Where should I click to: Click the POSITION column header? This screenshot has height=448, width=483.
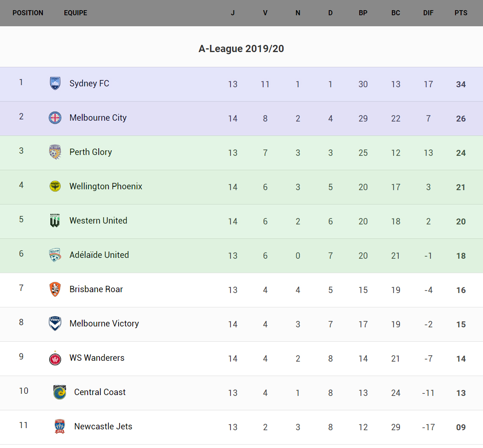[x=28, y=13]
